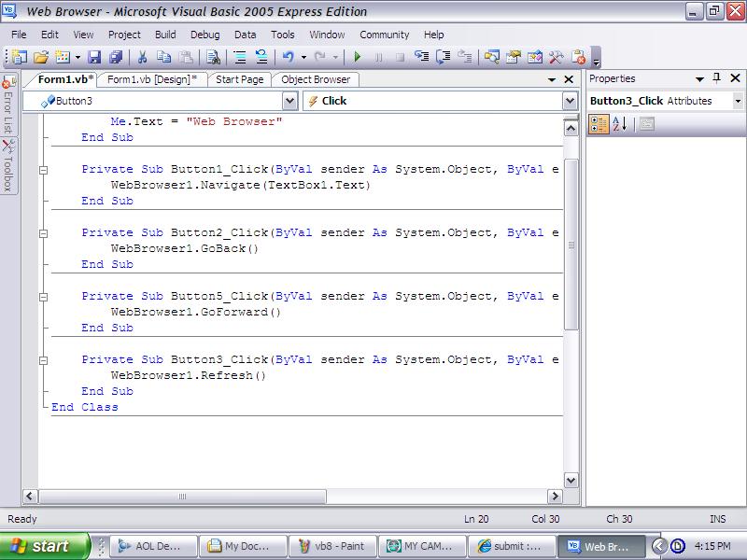Select the Save All icon
Image resolution: width=747 pixels, height=560 pixels.
pyautogui.click(x=115, y=57)
